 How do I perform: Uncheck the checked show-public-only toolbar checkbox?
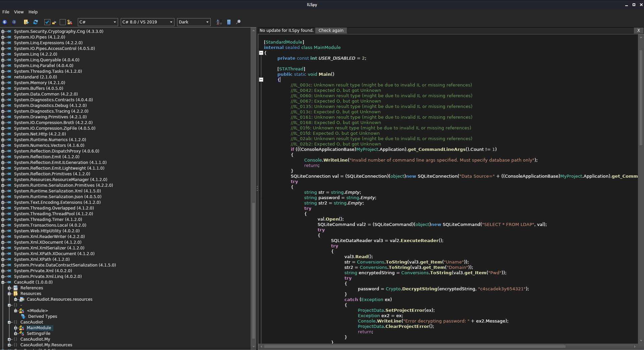(x=47, y=22)
